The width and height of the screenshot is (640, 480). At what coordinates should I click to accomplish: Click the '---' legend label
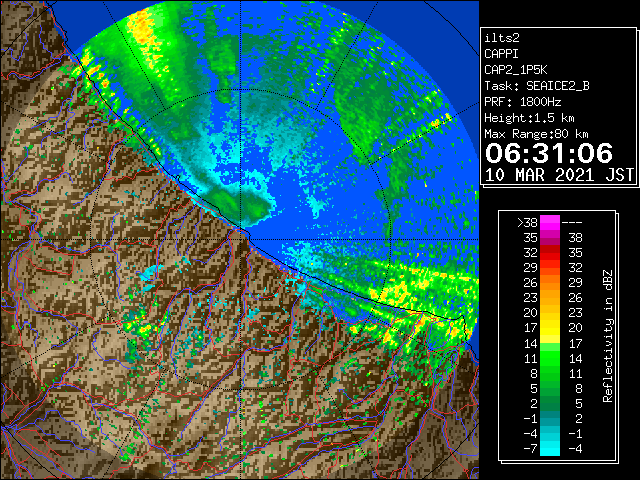tap(572, 223)
